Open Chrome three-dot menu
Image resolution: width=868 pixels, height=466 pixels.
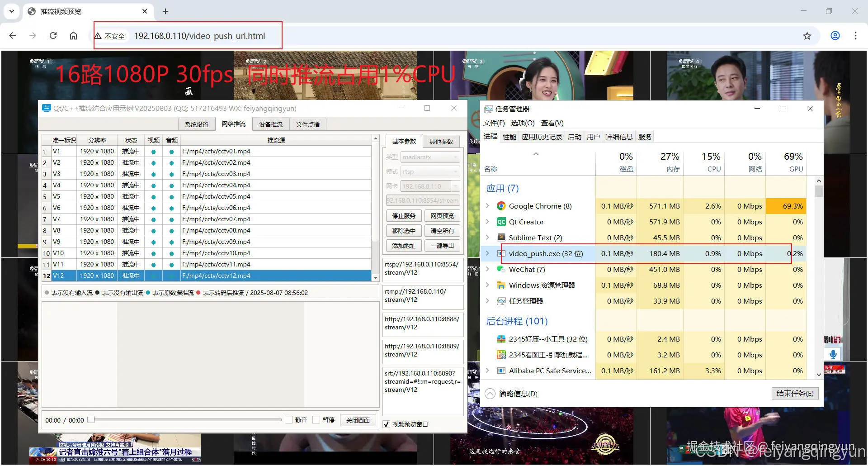[x=855, y=35]
